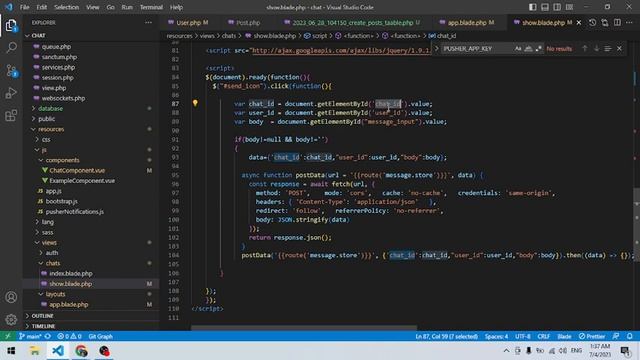The width and height of the screenshot is (640, 360).
Task: Toggle Match Whole Word in find widget
Action: (x=528, y=49)
